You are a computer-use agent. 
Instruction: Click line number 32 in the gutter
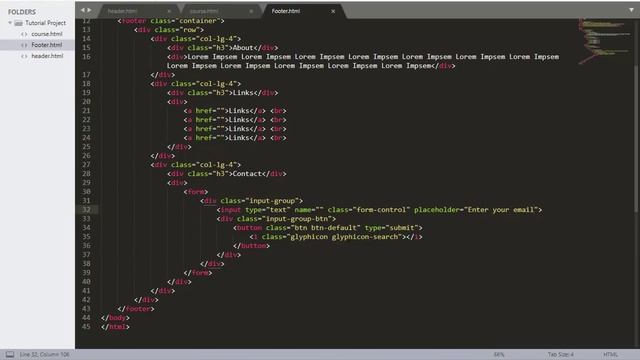[x=86, y=210]
